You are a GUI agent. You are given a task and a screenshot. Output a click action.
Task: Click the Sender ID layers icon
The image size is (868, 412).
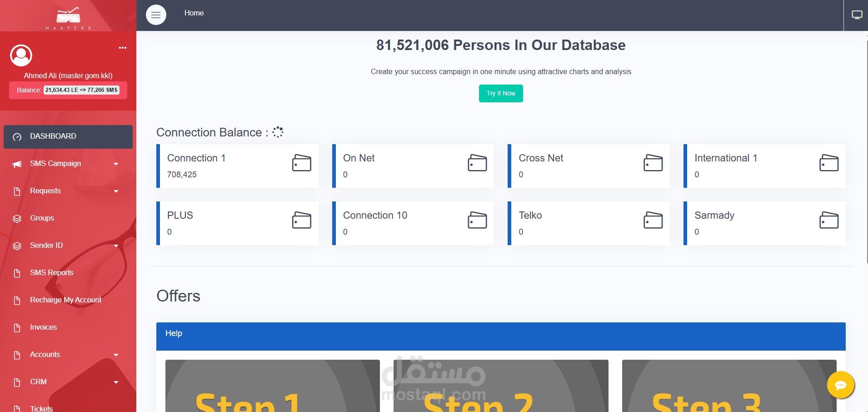(x=17, y=246)
